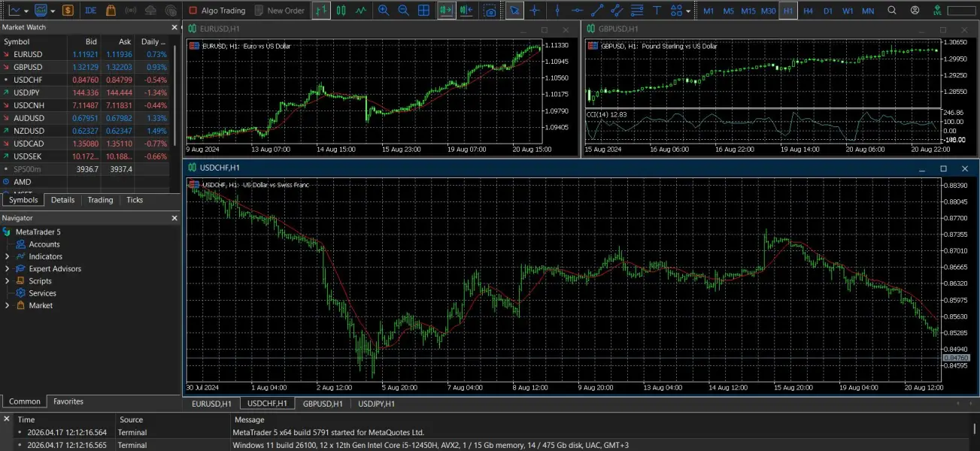Viewport: 980px width, 451px height.
Task: Click the New Order button
Action: click(279, 11)
